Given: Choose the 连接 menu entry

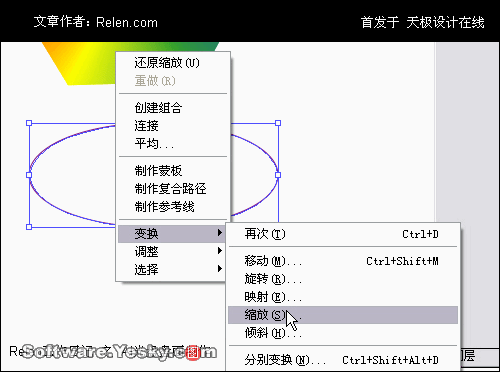Looking at the screenshot, I should pos(173,126).
